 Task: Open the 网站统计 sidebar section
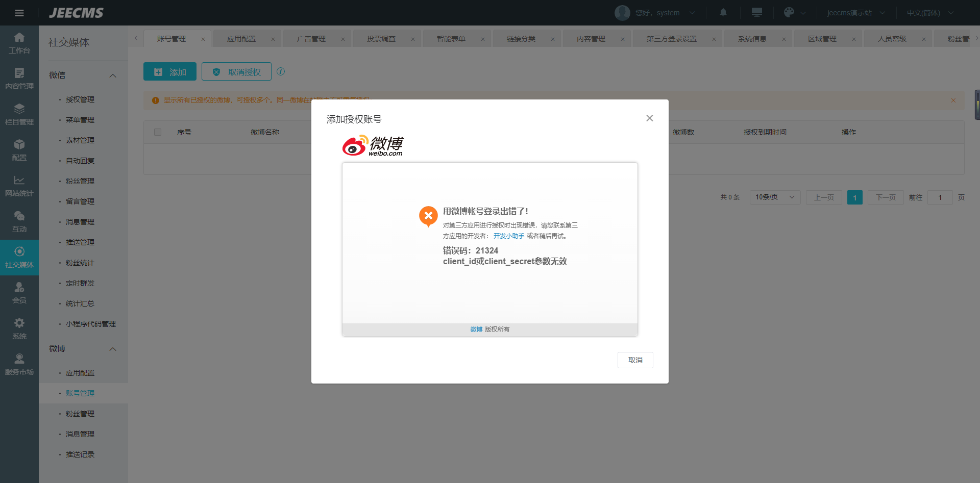19,186
